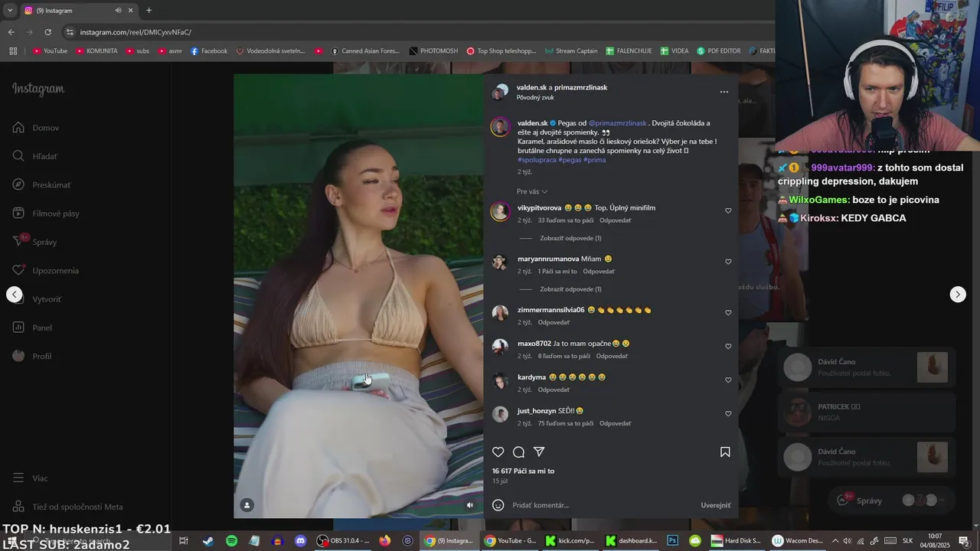Image resolution: width=980 pixels, height=551 pixels.
Task: Switch to the kick.com taskbar window
Action: (x=570, y=540)
